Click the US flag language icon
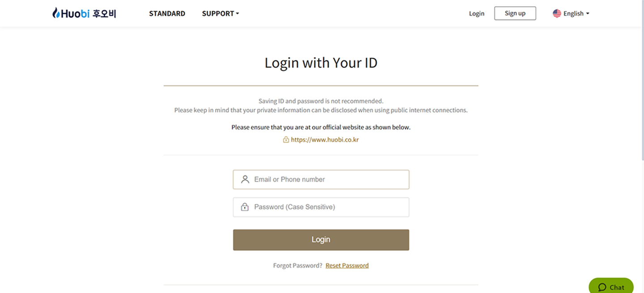The height and width of the screenshot is (293, 644). point(557,13)
